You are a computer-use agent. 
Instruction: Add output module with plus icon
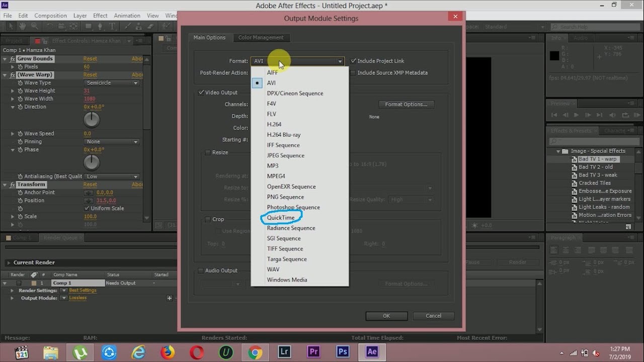point(170,298)
